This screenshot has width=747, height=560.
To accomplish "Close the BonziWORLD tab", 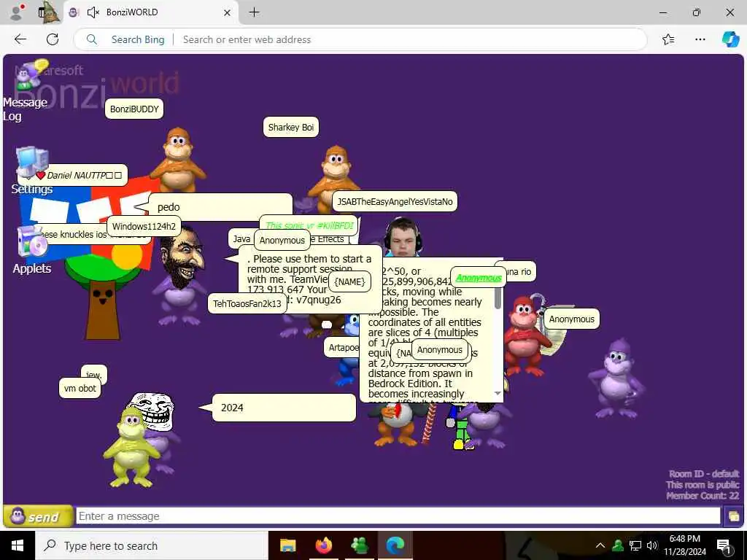I will [x=228, y=12].
